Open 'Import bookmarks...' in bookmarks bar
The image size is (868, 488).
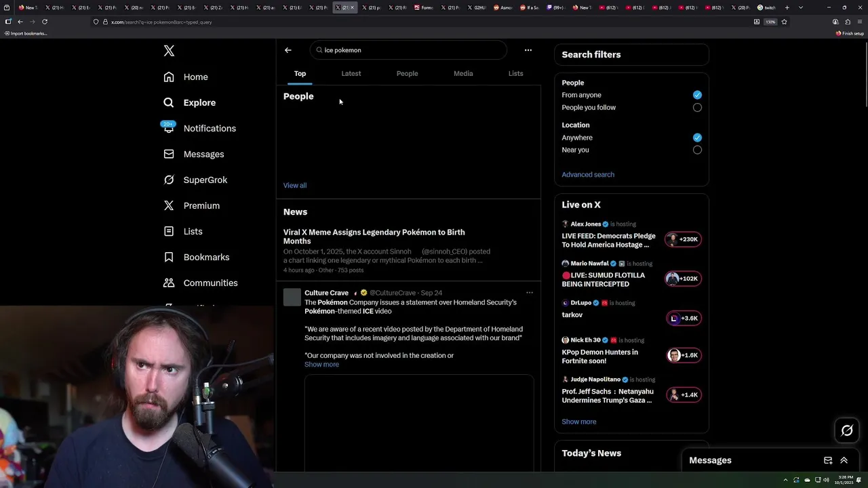pyautogui.click(x=26, y=33)
